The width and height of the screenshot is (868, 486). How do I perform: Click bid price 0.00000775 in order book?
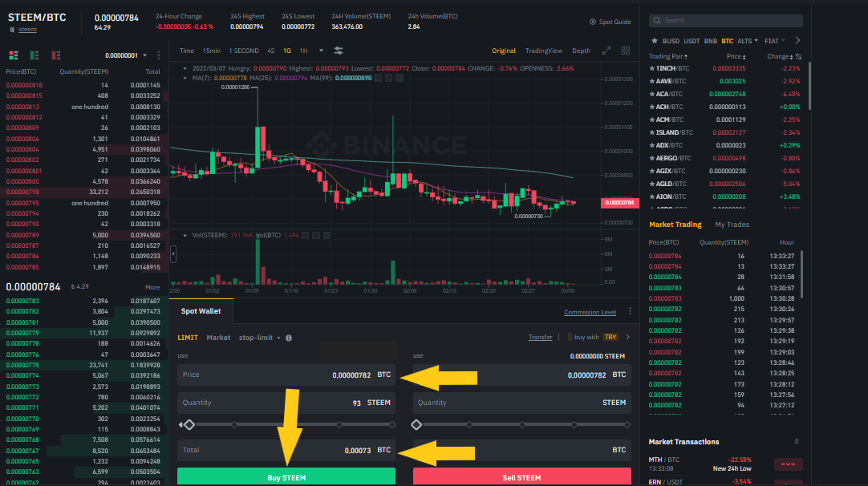[x=22, y=366]
